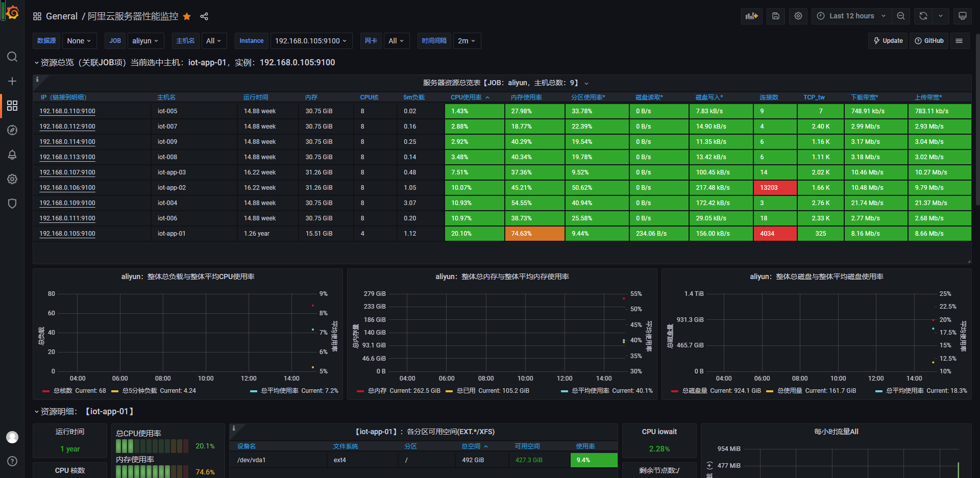Open the JOB aliyun dropdown
This screenshot has height=478, width=980.
pos(145,41)
